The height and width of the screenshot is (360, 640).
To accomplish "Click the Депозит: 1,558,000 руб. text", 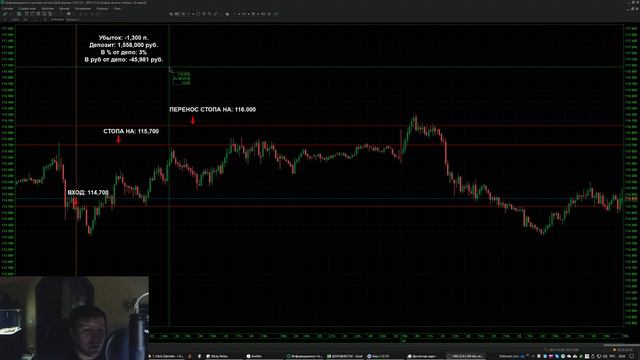I will (124, 45).
